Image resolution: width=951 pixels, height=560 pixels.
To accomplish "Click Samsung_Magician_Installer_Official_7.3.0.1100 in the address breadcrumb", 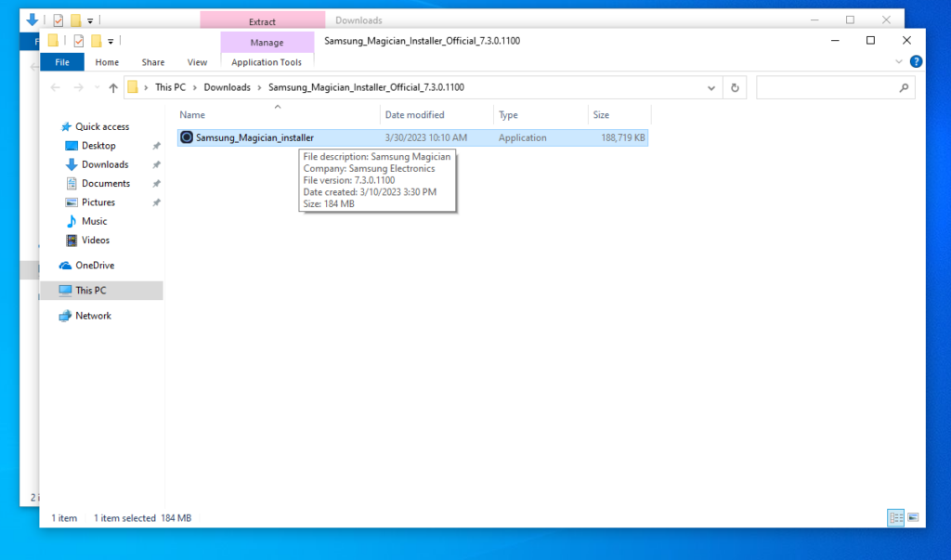I will (366, 87).
